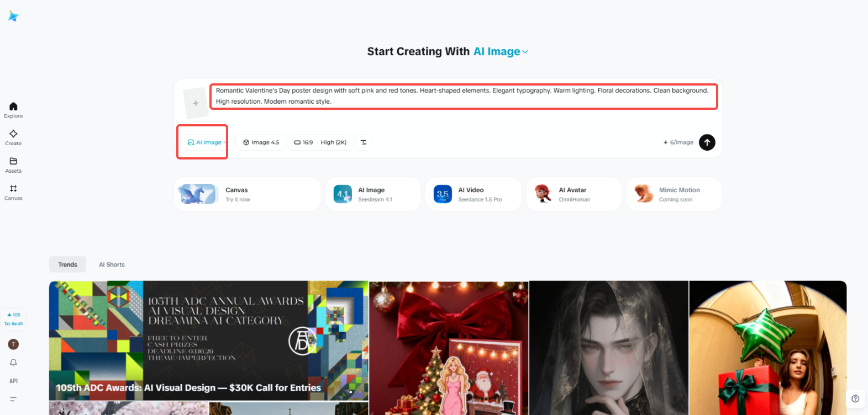868x415 pixels.
Task: Open the 105th ADC Awards banner
Action: (209, 340)
